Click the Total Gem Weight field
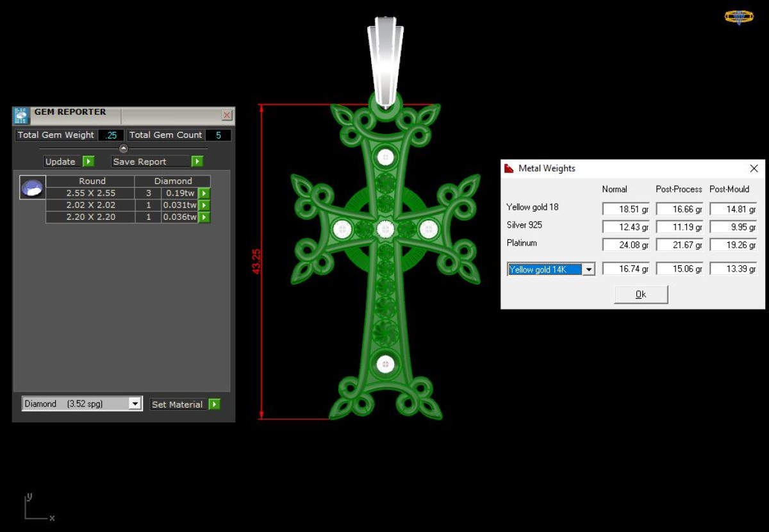Screen dimensions: 769x532 coord(111,135)
